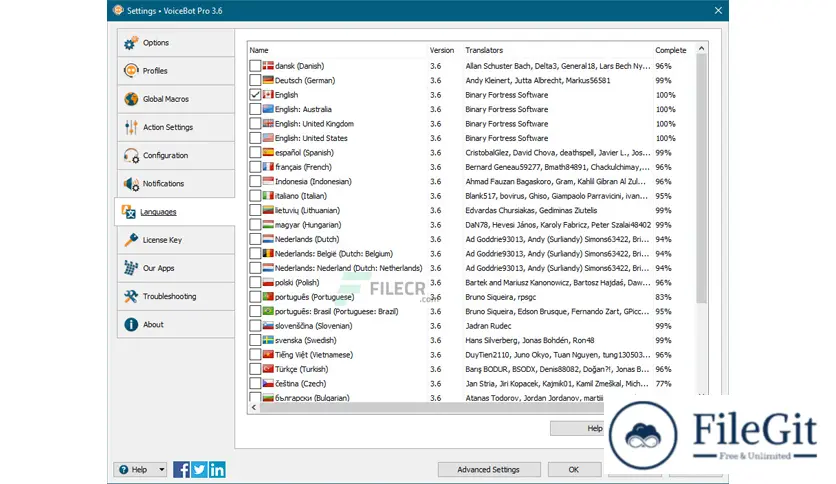836x484 pixels.
Task: Click the Languages icon in sidebar
Action: (128, 212)
